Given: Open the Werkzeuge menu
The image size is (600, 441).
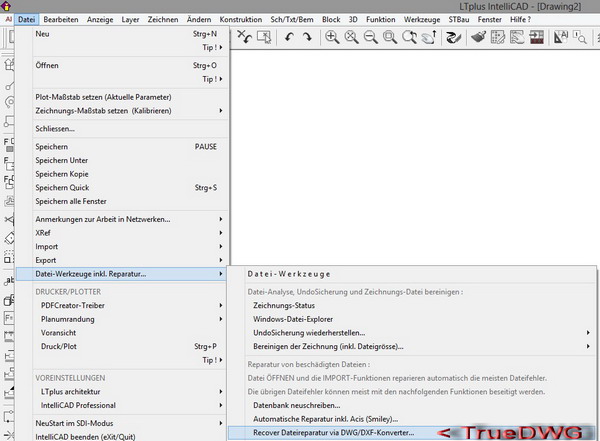Looking at the screenshot, I should pos(422,20).
